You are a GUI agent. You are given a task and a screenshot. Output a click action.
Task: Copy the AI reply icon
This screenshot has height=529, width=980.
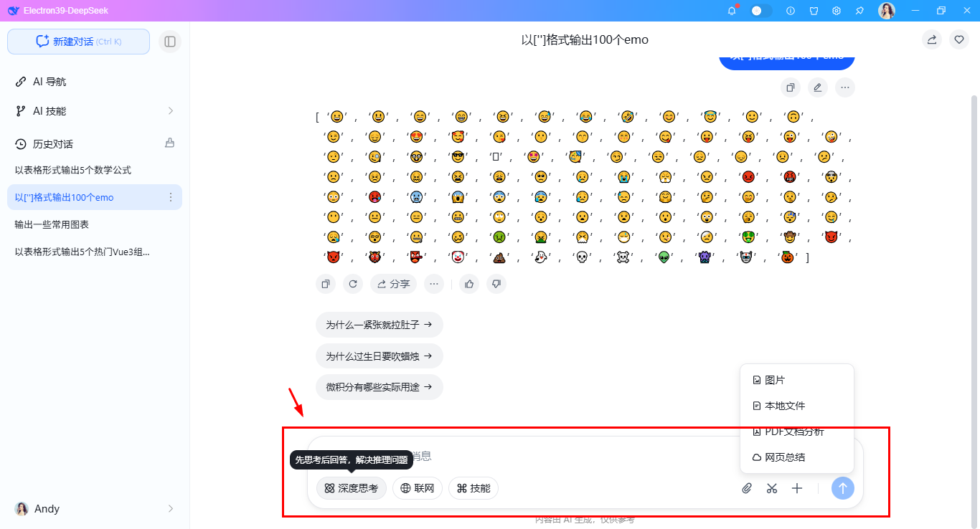(326, 284)
